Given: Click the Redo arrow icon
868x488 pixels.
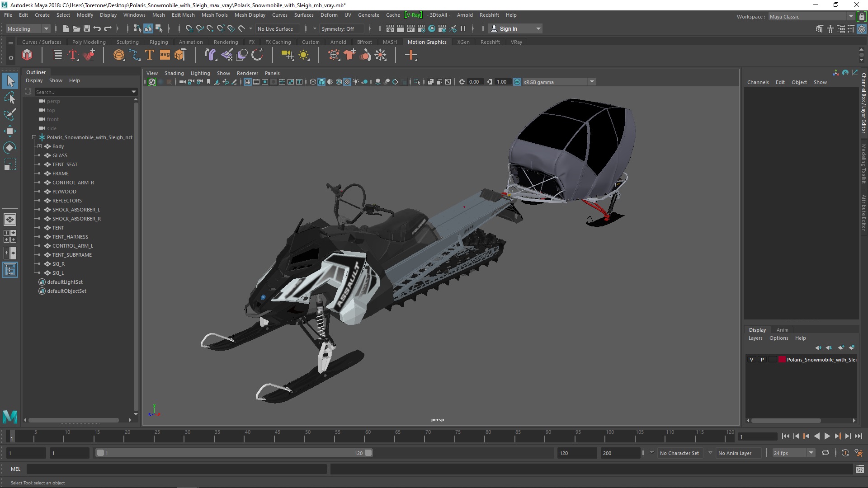Looking at the screenshot, I should click(108, 28).
